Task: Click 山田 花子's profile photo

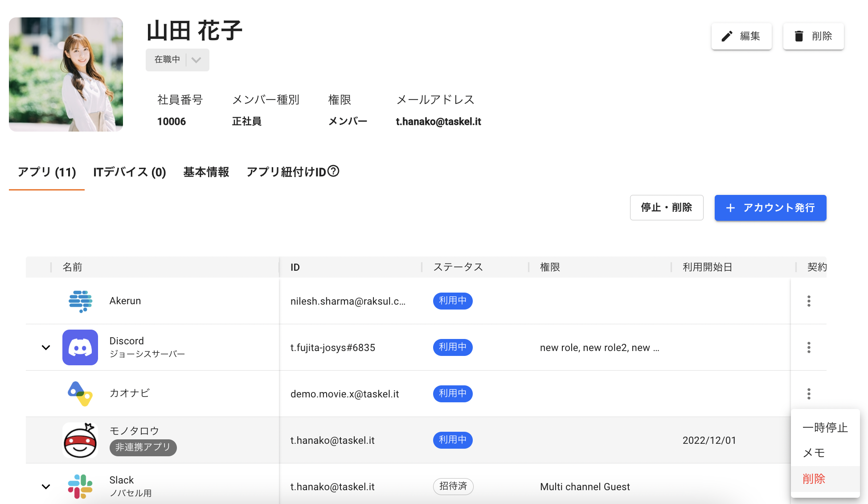Action: pyautogui.click(x=66, y=74)
